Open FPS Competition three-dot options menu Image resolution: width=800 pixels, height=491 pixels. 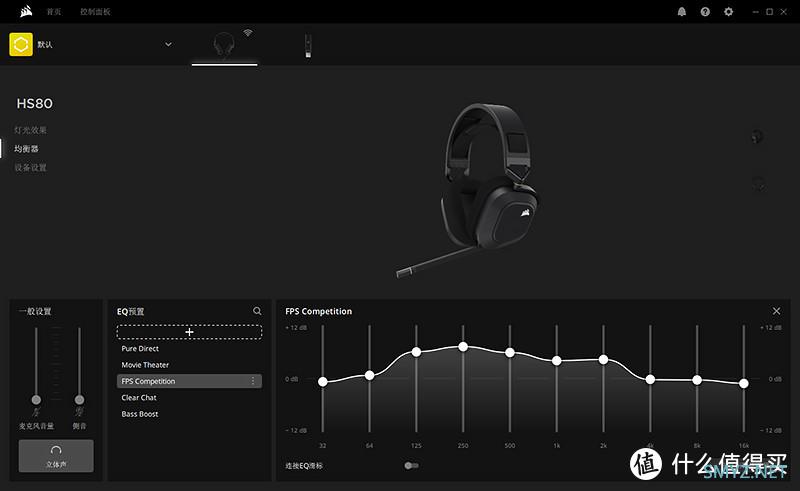pos(253,381)
